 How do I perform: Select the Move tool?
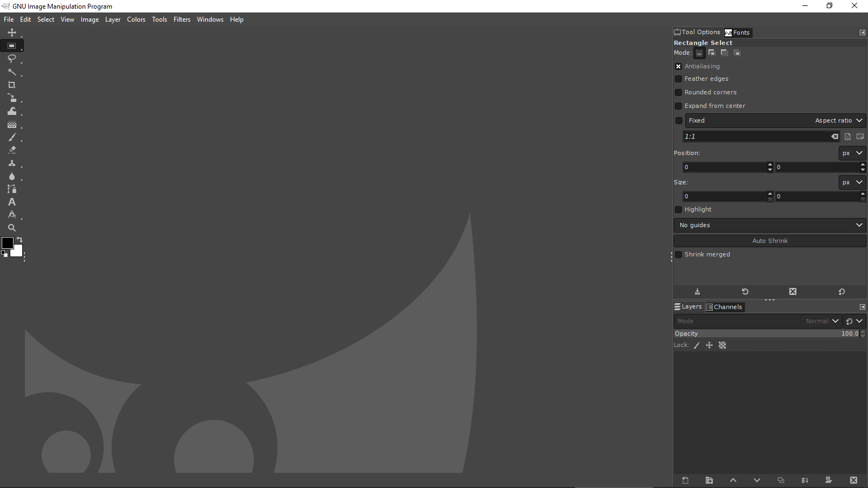coord(12,33)
